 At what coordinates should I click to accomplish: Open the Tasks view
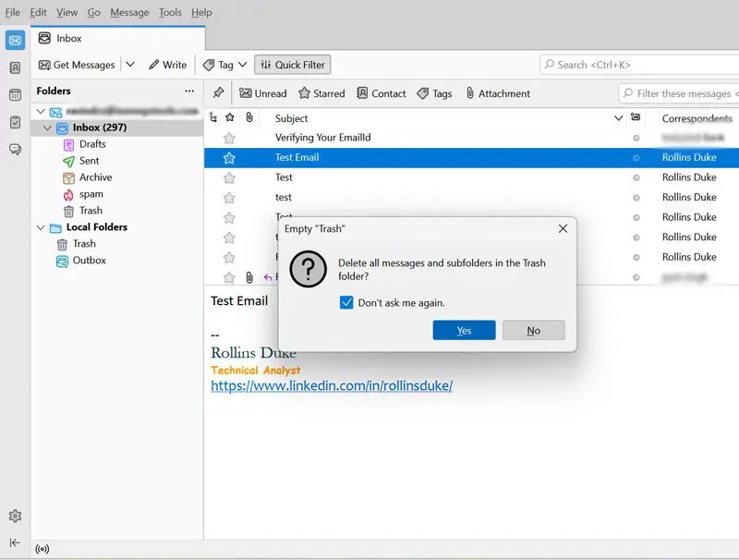point(15,122)
